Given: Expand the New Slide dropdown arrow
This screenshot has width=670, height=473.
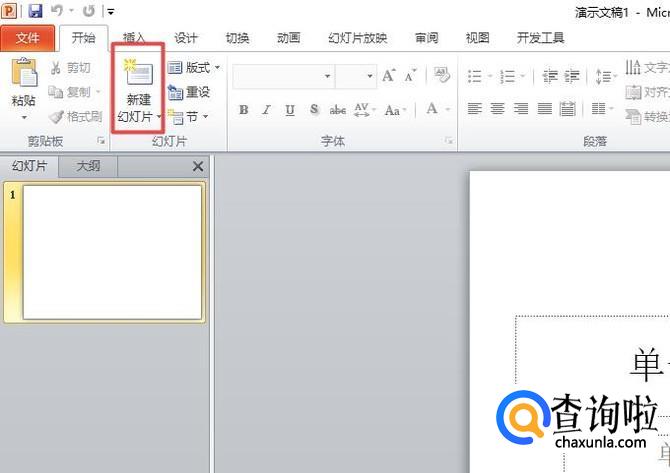Looking at the screenshot, I should tap(159, 116).
